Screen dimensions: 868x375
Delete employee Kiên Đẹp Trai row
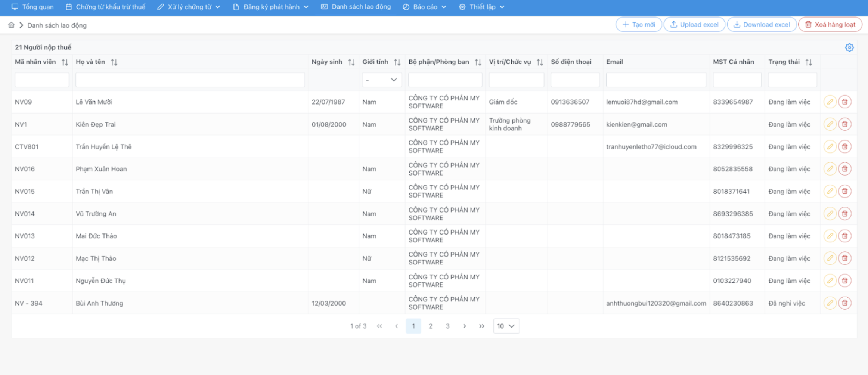click(844, 124)
